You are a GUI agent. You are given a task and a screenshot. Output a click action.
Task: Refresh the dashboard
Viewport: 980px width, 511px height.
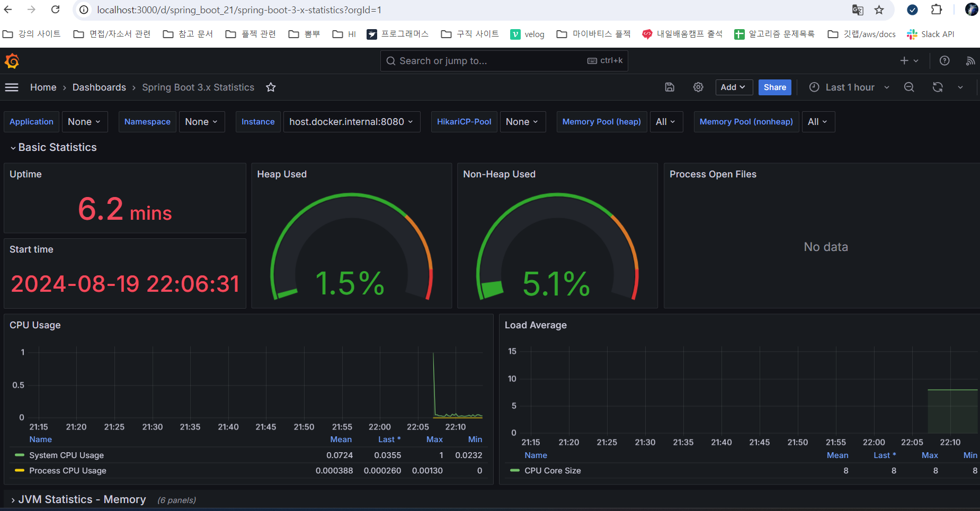click(x=938, y=87)
